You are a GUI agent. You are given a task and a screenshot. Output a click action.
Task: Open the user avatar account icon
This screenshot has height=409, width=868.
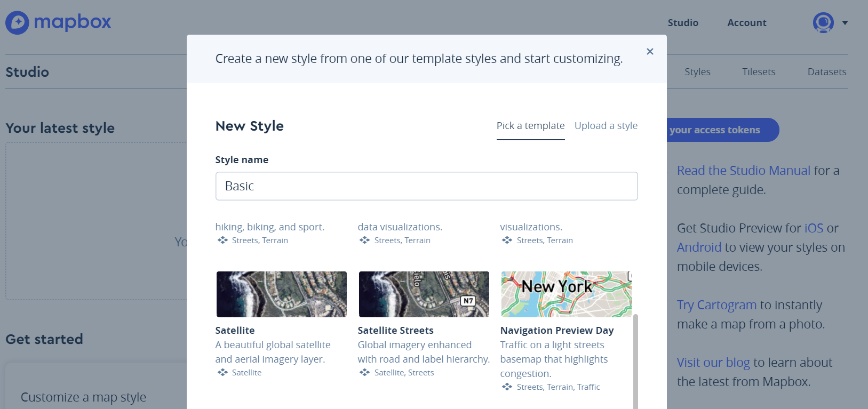pyautogui.click(x=823, y=23)
